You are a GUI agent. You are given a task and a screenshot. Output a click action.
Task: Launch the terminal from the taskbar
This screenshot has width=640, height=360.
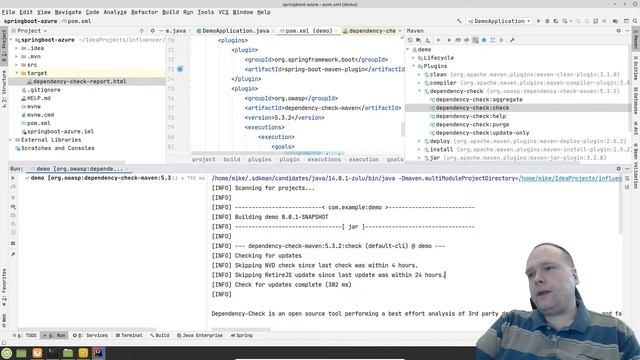(x=52, y=353)
